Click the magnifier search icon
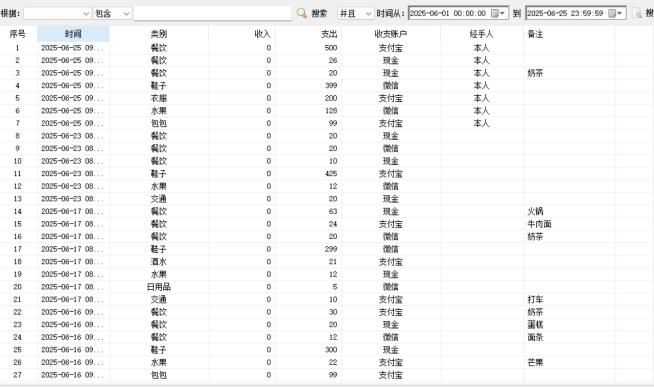 (302, 13)
